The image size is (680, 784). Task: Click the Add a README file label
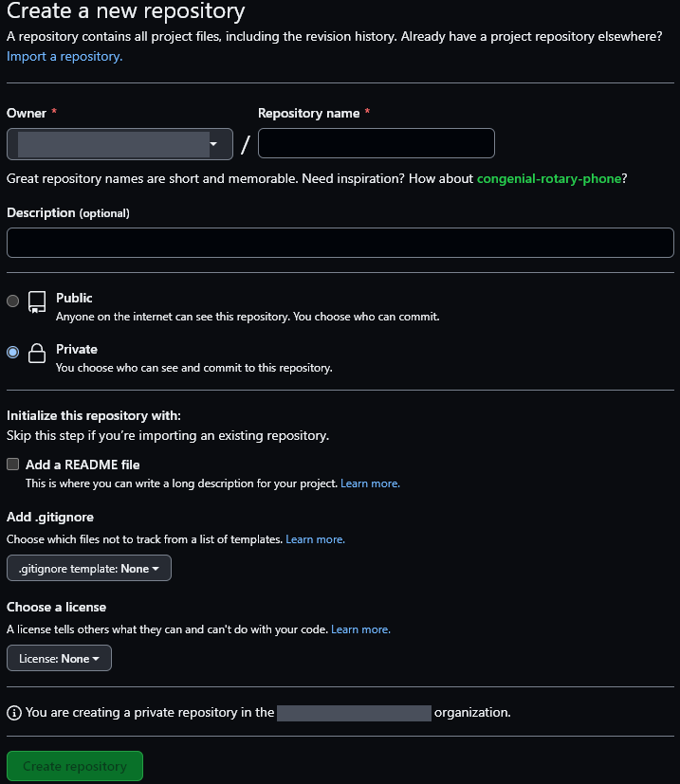click(x=83, y=465)
